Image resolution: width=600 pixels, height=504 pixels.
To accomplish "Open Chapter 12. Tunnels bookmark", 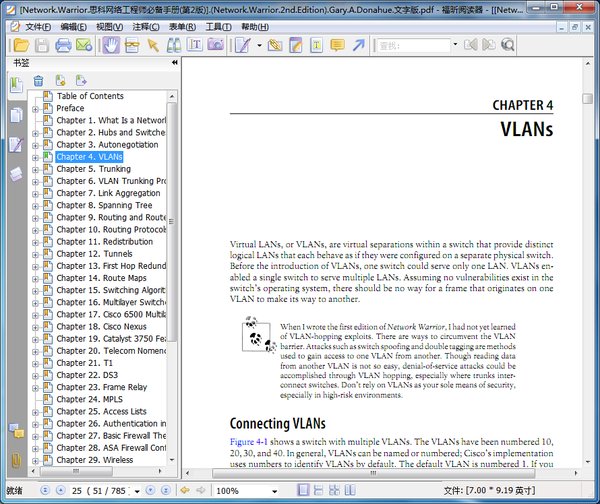I will click(95, 254).
